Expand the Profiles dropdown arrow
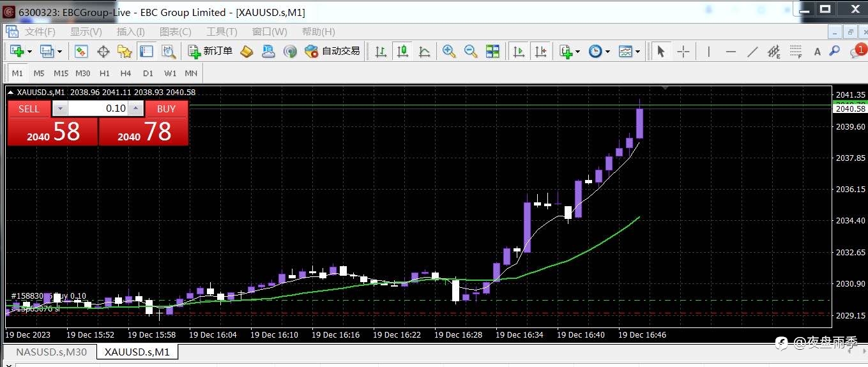This screenshot has height=367, width=868. 59,52
